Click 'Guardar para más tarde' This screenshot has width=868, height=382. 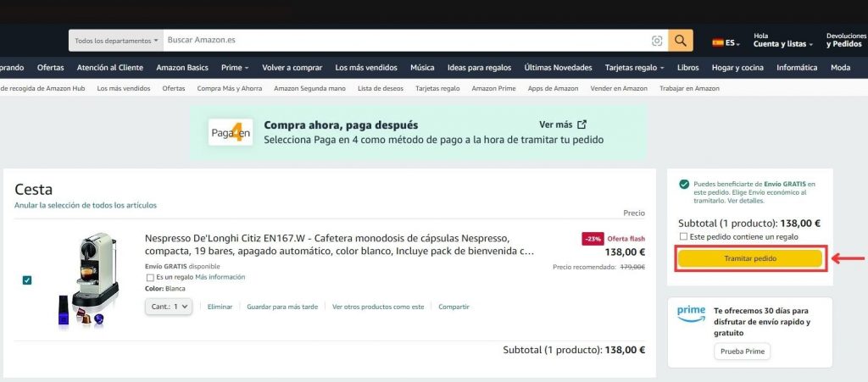pos(282,307)
